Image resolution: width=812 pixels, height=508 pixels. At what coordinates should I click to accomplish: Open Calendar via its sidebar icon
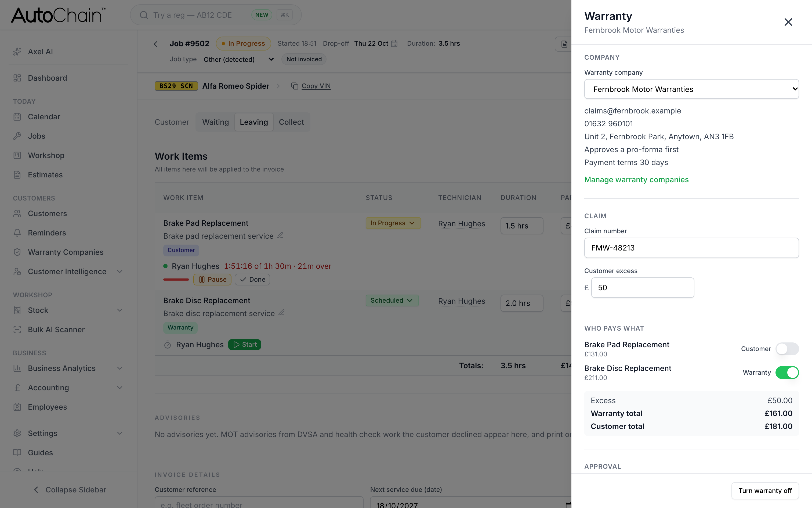pyautogui.click(x=17, y=117)
